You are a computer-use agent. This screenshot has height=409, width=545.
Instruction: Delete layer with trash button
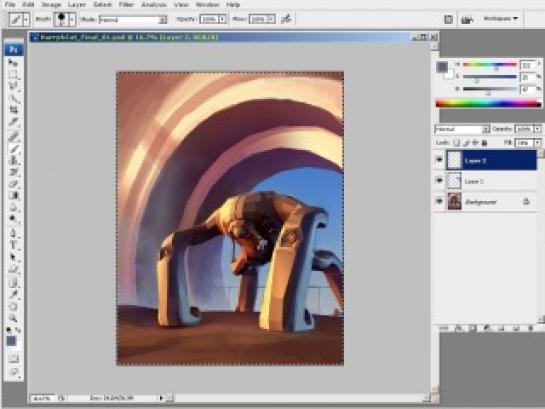(x=531, y=328)
